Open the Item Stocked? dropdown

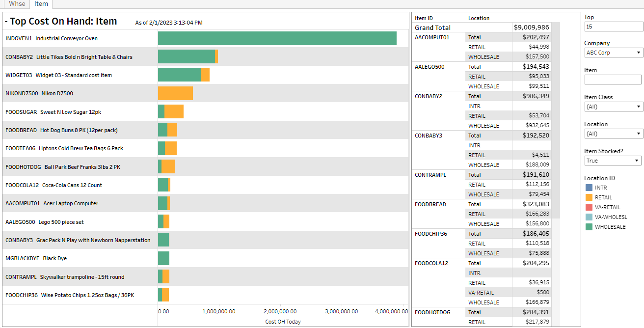click(x=613, y=161)
